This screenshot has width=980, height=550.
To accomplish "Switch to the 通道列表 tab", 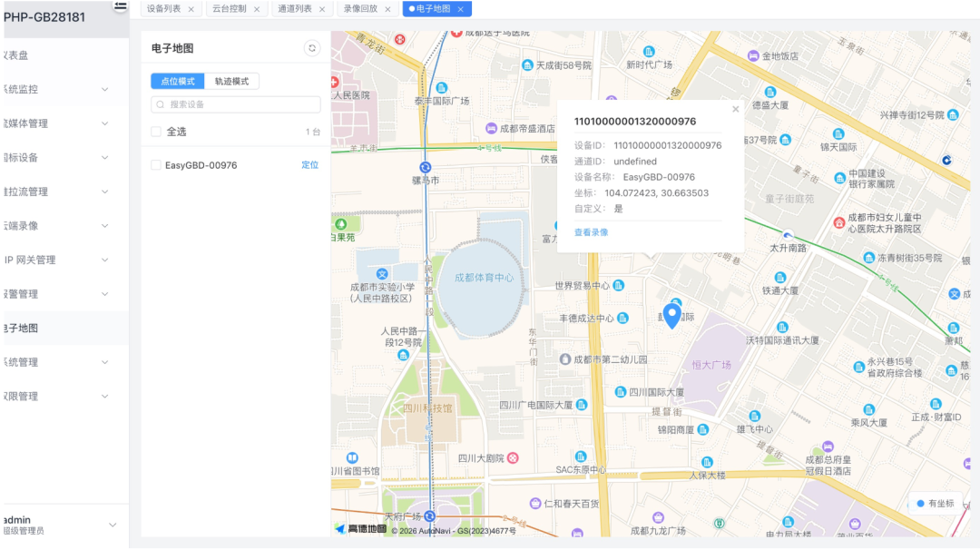I will coord(295,9).
